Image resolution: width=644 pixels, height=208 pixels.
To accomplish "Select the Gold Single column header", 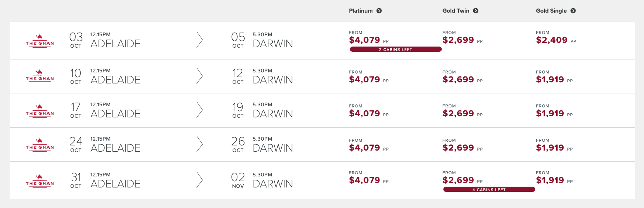I will coord(551,11).
